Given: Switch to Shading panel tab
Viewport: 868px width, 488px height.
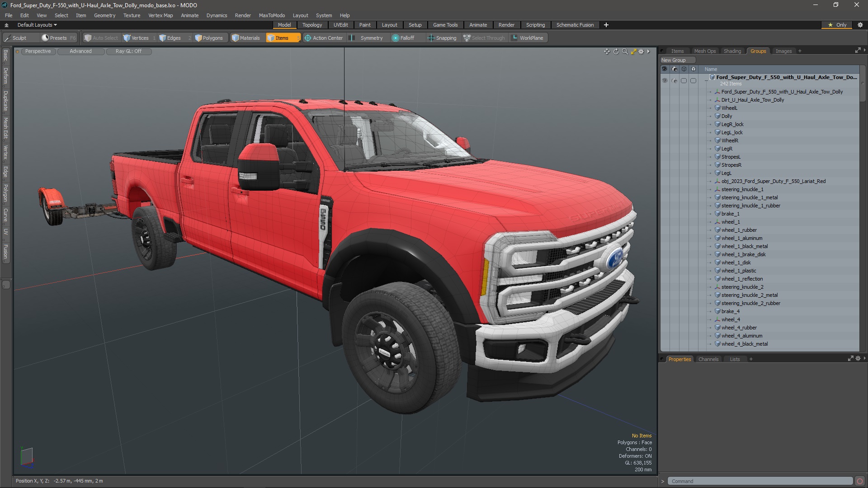Looking at the screenshot, I should (732, 51).
